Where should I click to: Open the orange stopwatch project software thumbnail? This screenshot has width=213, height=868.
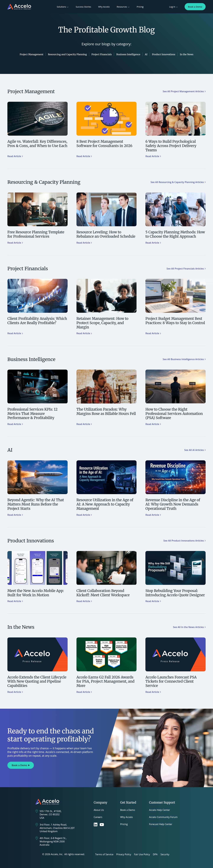click(106, 119)
